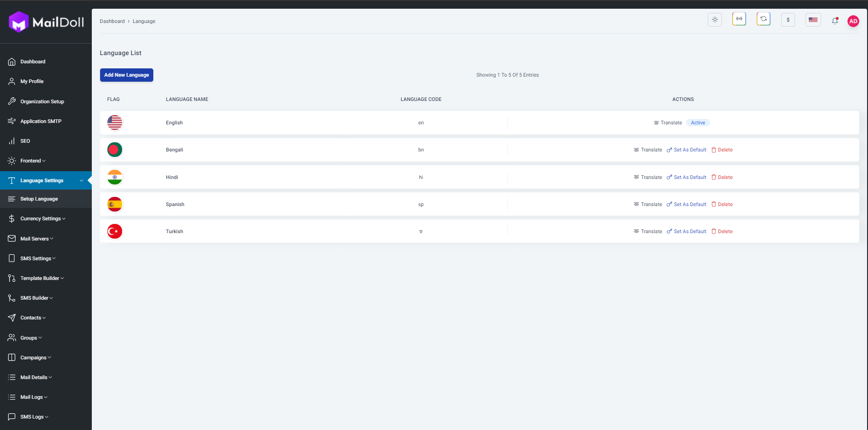Click the Template Builder branch icon
This screenshot has height=430, width=868.
tap(12, 278)
